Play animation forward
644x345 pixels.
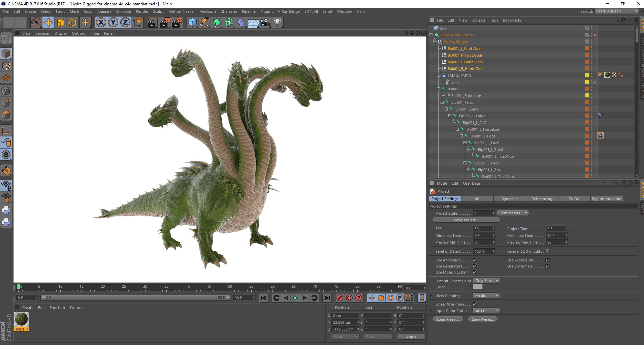click(x=295, y=298)
